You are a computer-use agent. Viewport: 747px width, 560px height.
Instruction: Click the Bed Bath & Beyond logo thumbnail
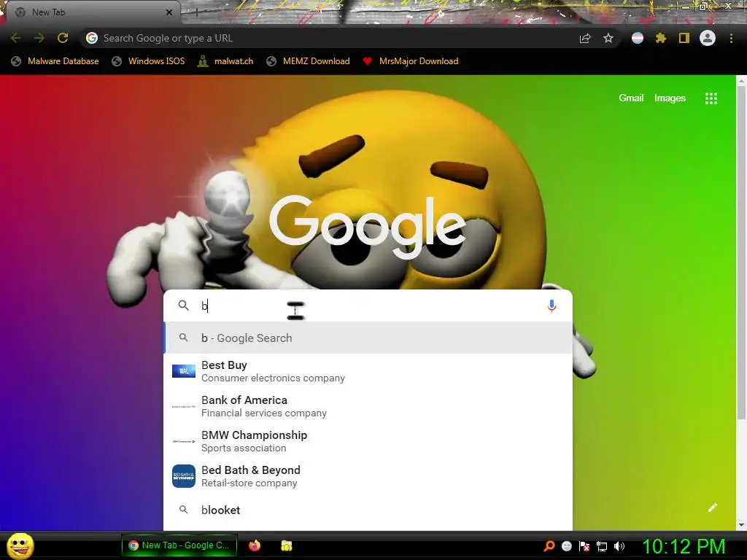click(x=183, y=476)
